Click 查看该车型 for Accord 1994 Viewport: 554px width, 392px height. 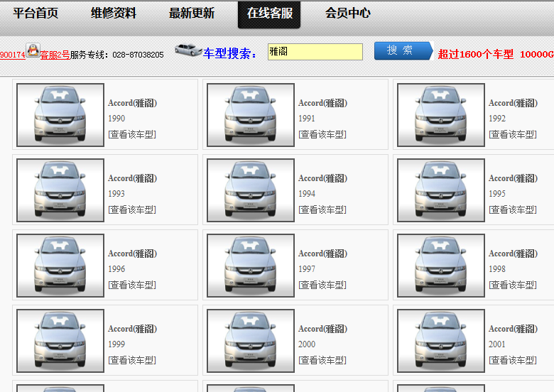[322, 209]
